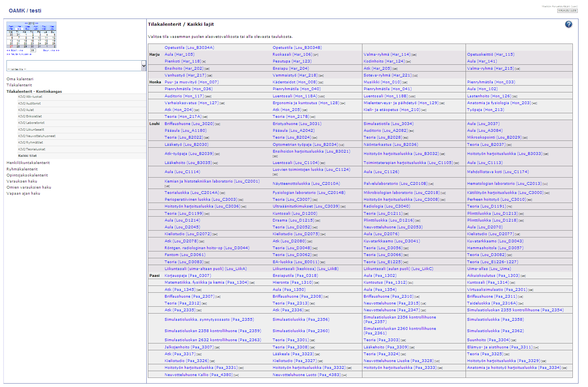Open Hammashoitola (Lou_D3057) room link

click(495, 248)
